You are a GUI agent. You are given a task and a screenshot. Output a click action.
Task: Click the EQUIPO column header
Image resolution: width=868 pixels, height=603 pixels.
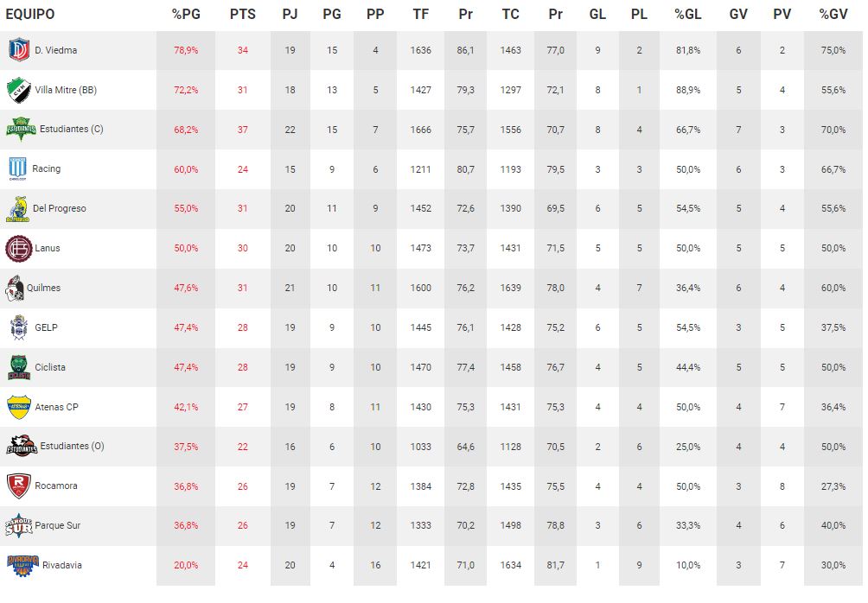[30, 15]
